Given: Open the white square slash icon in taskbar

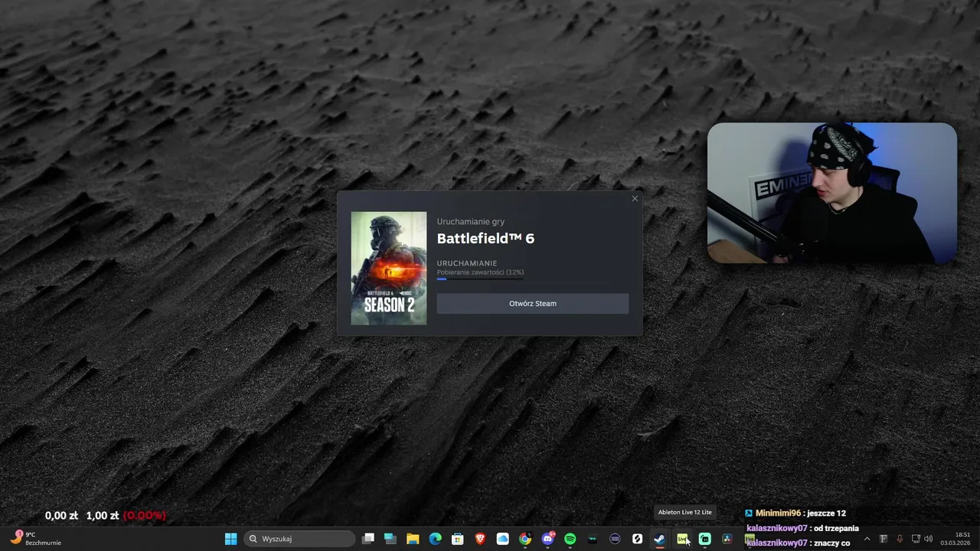Looking at the screenshot, I should tap(637, 539).
